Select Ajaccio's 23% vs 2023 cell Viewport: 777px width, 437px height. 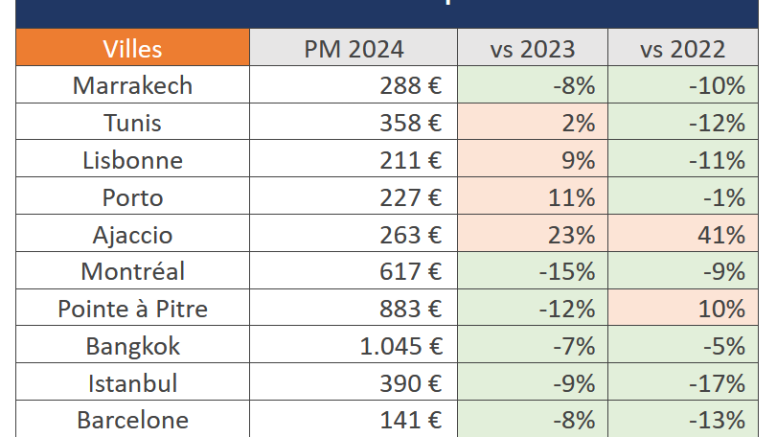532,235
